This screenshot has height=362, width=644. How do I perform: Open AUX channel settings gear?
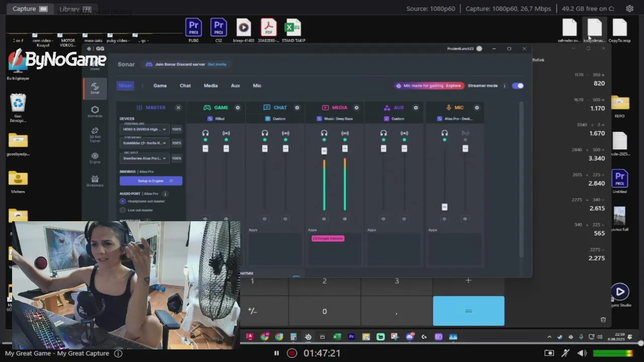[416, 108]
